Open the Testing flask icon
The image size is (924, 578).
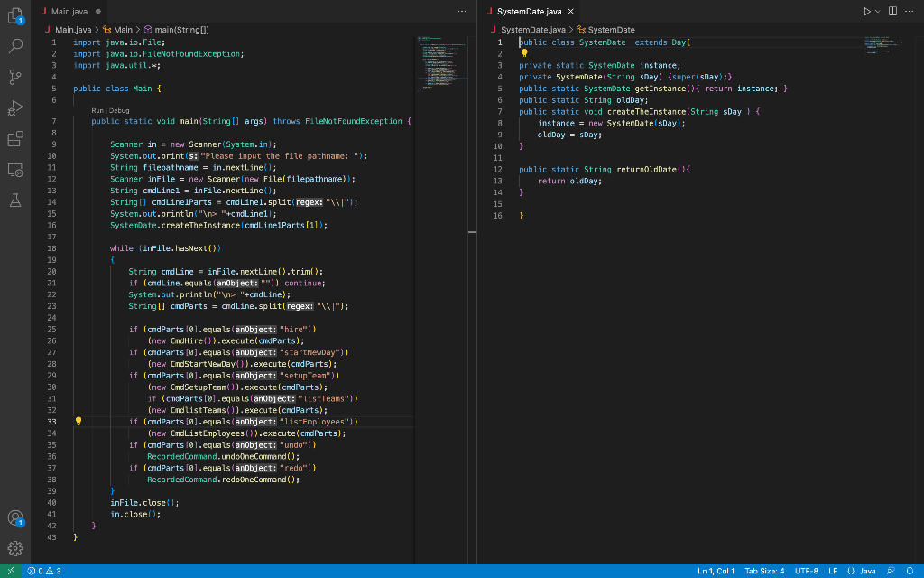15,201
